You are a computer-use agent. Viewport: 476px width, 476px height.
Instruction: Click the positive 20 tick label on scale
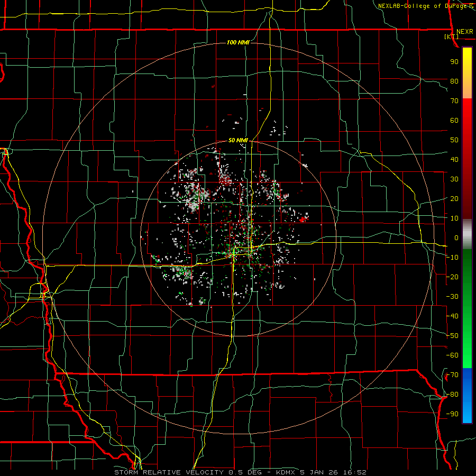454,198
